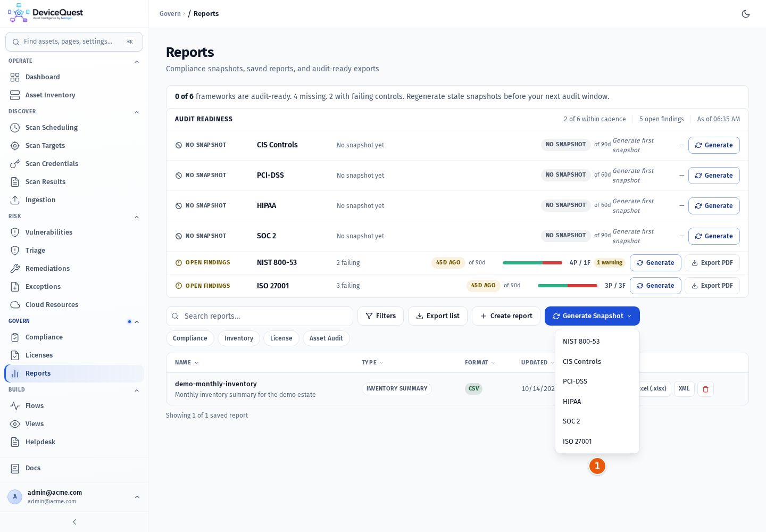
Task: Expand the admin@acme.com account menu
Action: coord(137,497)
